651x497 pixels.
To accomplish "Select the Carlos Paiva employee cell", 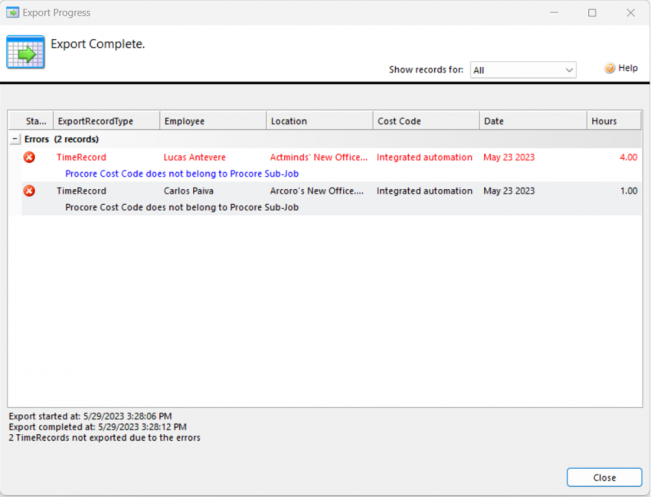I will click(188, 191).
